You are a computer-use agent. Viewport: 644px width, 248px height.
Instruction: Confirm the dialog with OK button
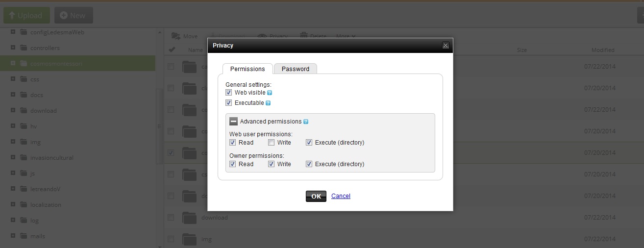pyautogui.click(x=316, y=196)
